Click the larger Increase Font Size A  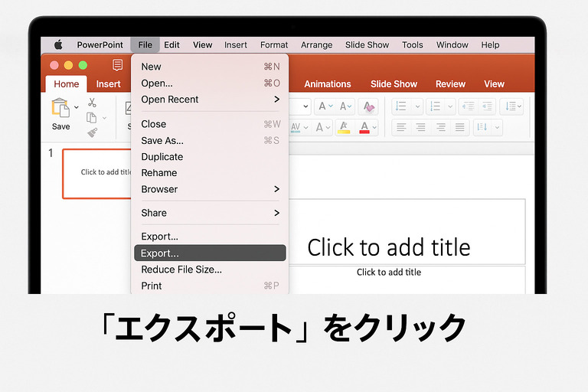(322, 106)
